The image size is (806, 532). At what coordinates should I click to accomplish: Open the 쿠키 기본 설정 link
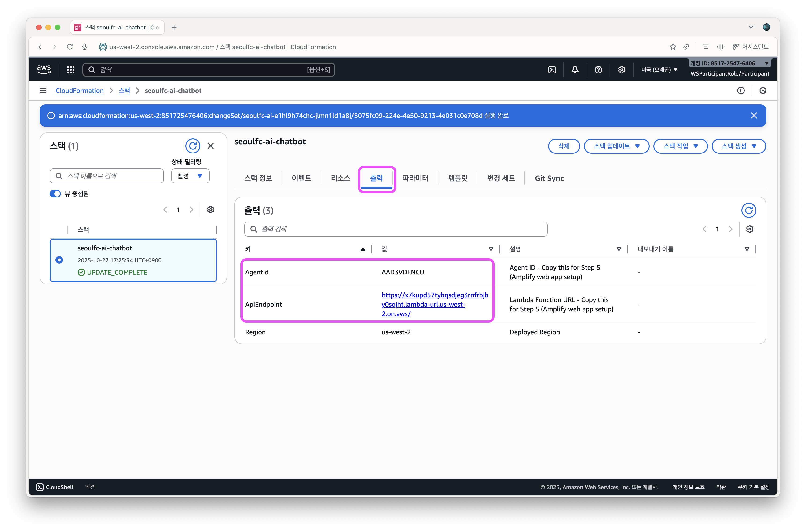pos(753,487)
